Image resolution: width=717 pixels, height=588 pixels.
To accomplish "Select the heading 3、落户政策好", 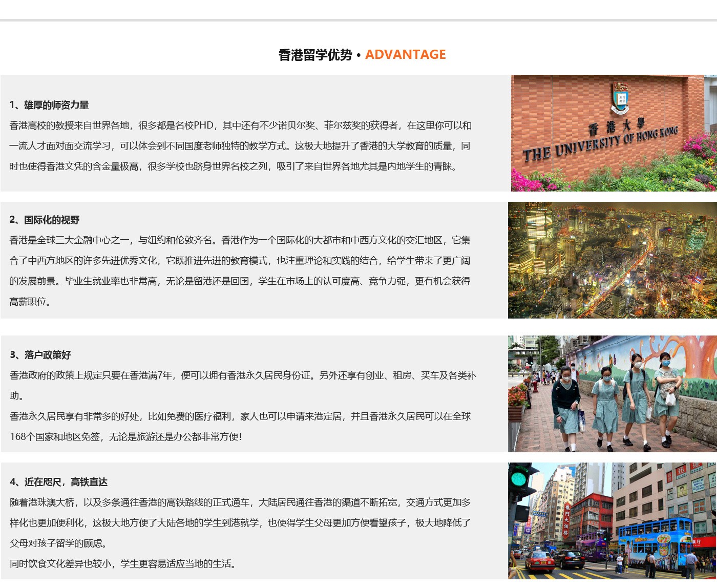I will (x=40, y=355).
